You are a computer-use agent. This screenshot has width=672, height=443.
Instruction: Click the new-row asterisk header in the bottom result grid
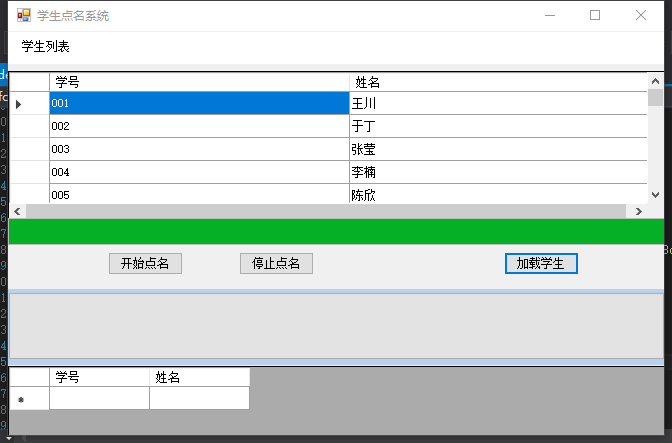(x=29, y=398)
